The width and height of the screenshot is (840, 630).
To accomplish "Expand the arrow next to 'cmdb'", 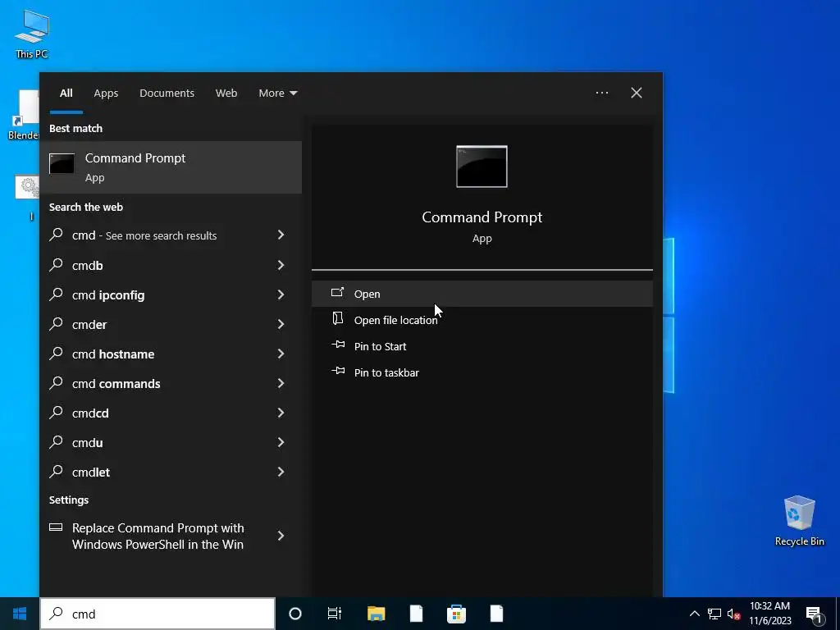I will [x=281, y=265].
